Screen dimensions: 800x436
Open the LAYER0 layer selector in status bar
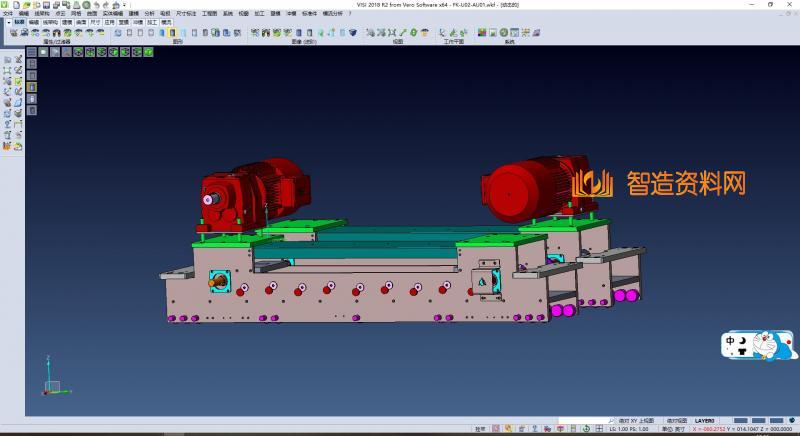tap(705, 421)
